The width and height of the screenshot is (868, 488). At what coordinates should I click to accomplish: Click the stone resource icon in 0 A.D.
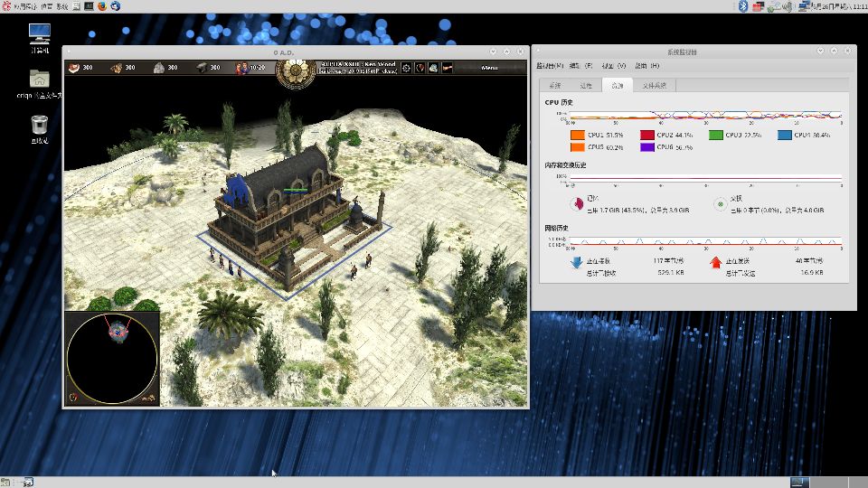159,68
